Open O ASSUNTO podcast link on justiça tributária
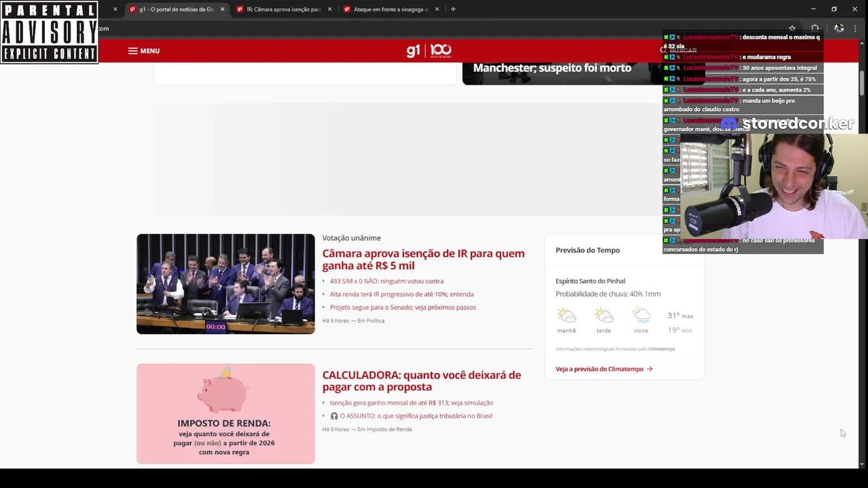 (416, 416)
